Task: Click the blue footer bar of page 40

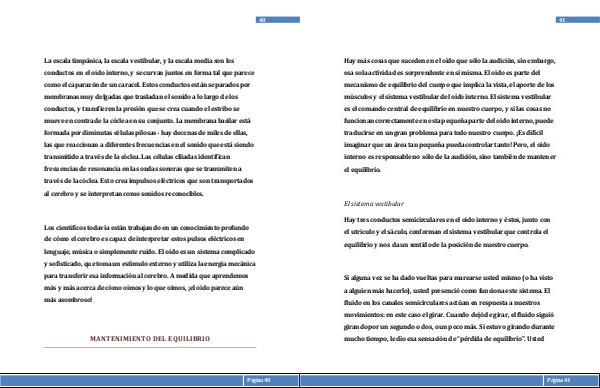Action: (x=150, y=380)
